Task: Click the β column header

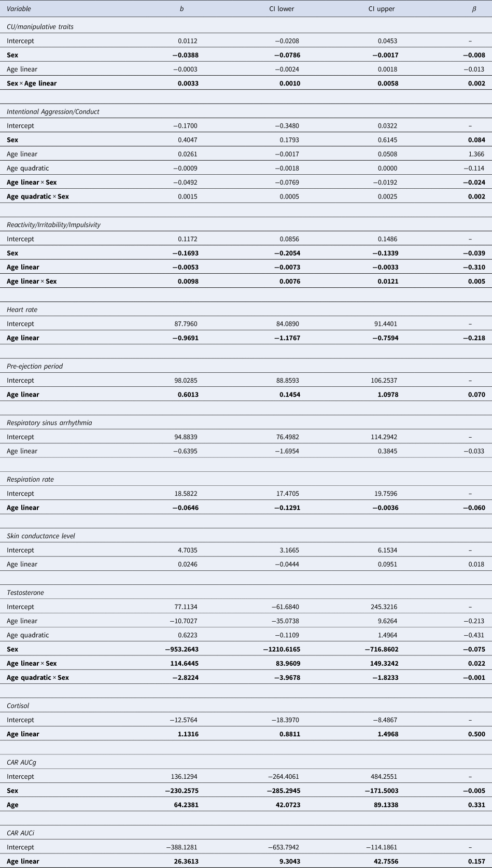Action: point(473,9)
